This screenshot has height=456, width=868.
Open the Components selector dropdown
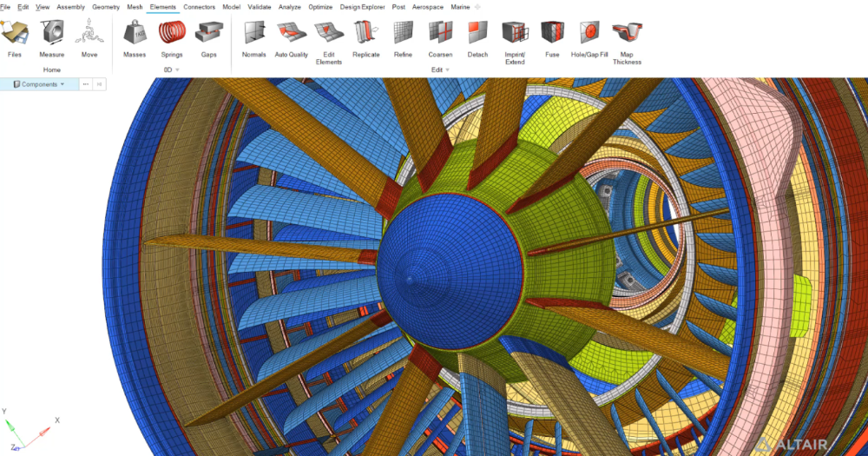coord(39,84)
